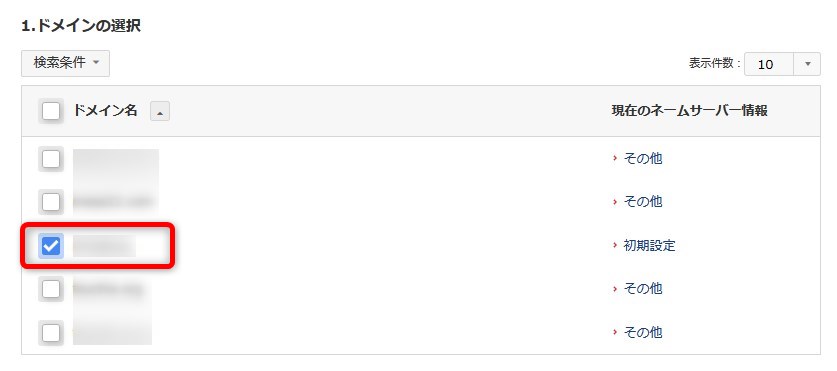Click the blurred domain name in checked row
This screenshot has height=371, width=837.
(104, 246)
